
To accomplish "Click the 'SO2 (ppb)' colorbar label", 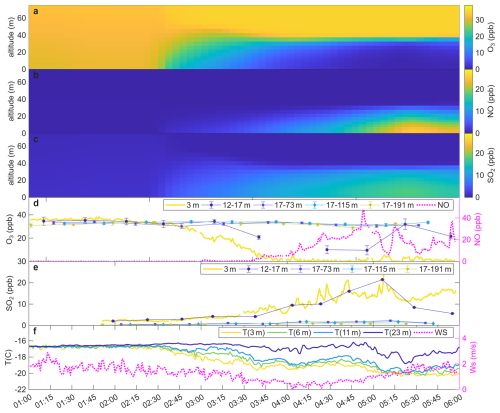I will click(x=491, y=165).
